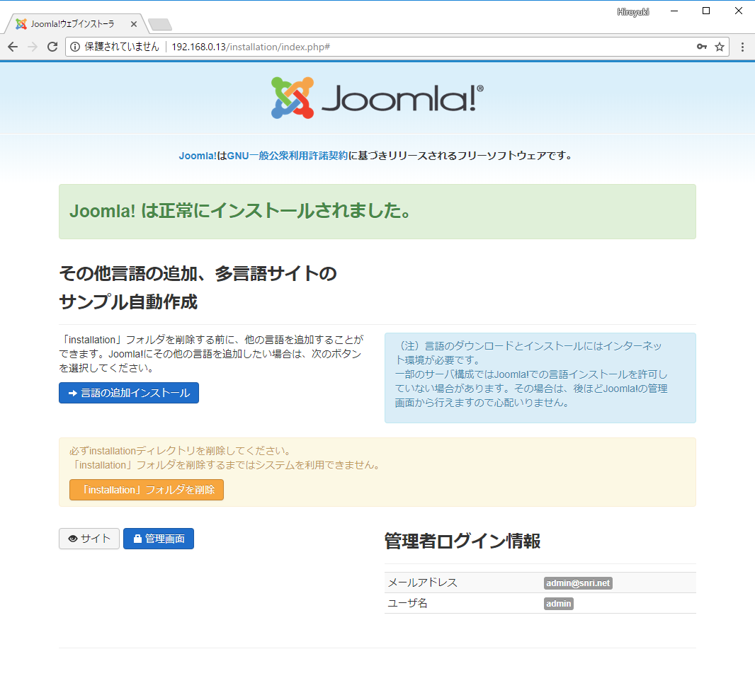Click the メールアドレス label
The height and width of the screenshot is (700, 755).
[x=422, y=583]
